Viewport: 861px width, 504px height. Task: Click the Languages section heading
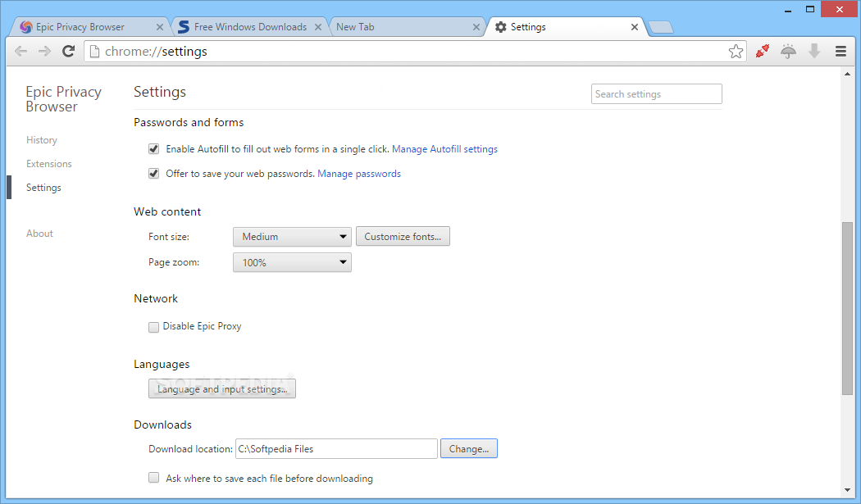point(162,365)
